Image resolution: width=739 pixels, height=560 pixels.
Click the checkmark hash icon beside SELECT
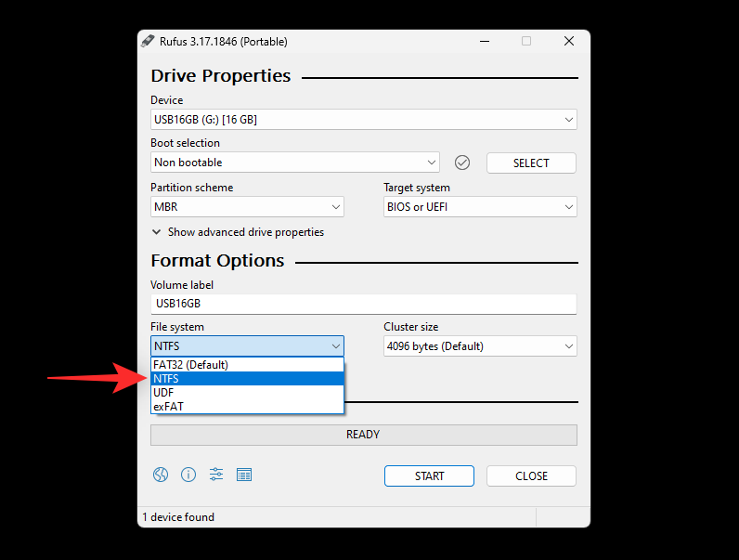[x=462, y=163]
